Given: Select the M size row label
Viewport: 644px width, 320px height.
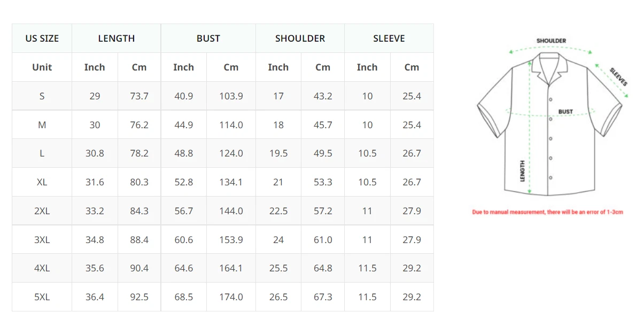Looking at the screenshot, I should [42, 125].
